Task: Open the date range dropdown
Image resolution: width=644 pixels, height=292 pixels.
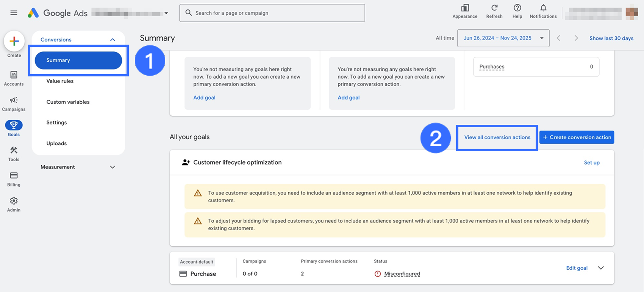Action: coord(503,38)
